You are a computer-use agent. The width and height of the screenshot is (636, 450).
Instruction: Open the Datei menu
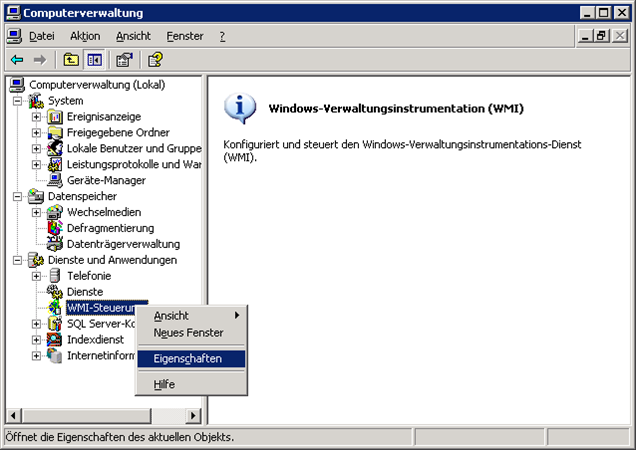(x=42, y=36)
